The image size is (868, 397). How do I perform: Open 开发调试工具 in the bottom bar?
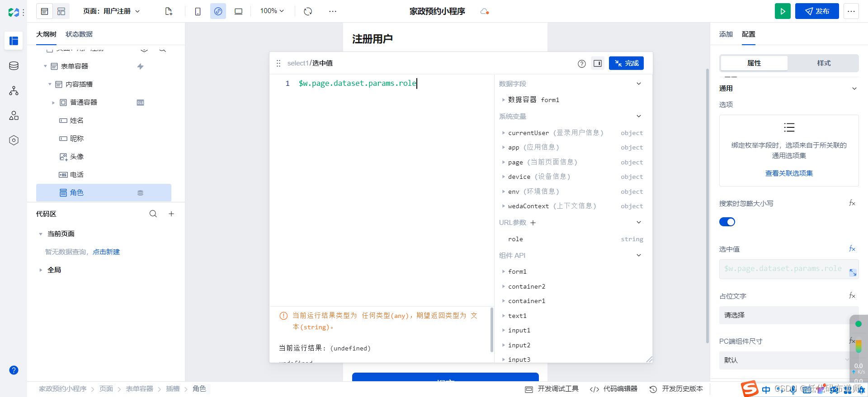click(x=552, y=389)
